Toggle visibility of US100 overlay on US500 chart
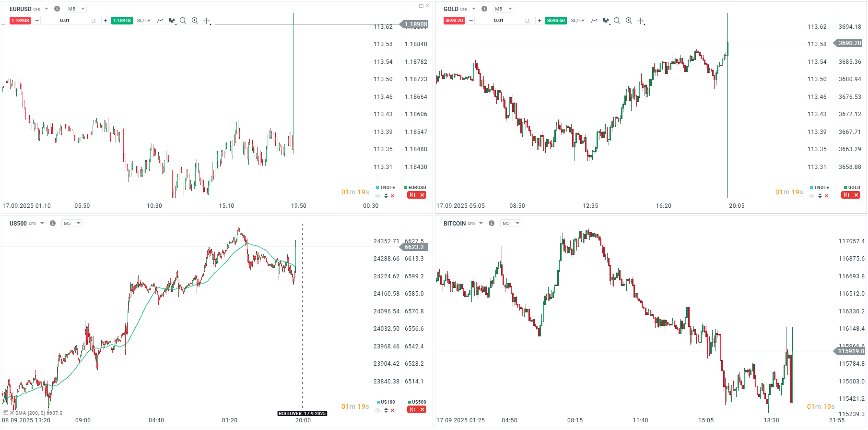This screenshot has height=430, width=868. tap(378, 410)
